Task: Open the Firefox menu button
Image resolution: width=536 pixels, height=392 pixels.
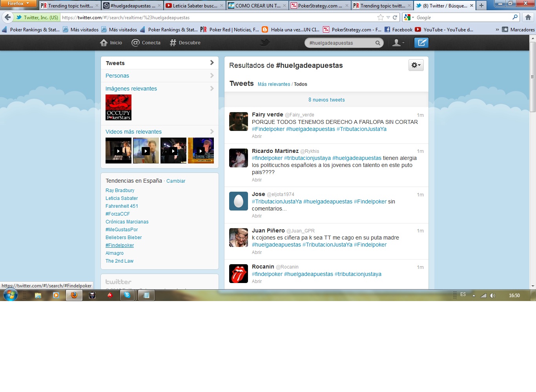Action: pyautogui.click(x=18, y=4)
